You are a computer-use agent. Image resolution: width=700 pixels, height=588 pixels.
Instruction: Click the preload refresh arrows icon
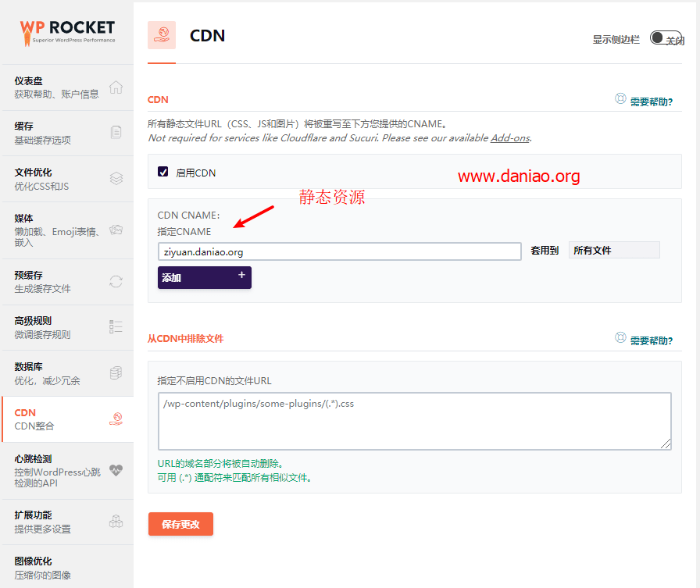116,282
